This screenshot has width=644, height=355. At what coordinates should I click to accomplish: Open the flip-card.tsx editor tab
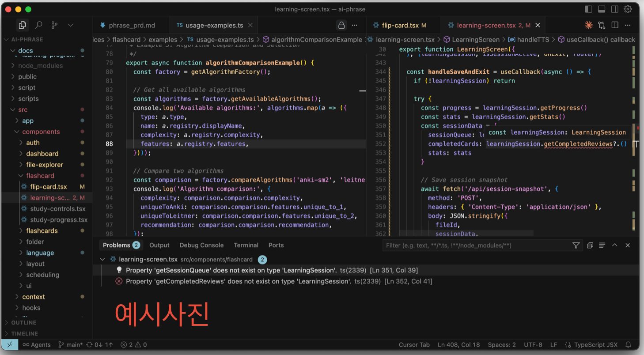[x=400, y=25]
